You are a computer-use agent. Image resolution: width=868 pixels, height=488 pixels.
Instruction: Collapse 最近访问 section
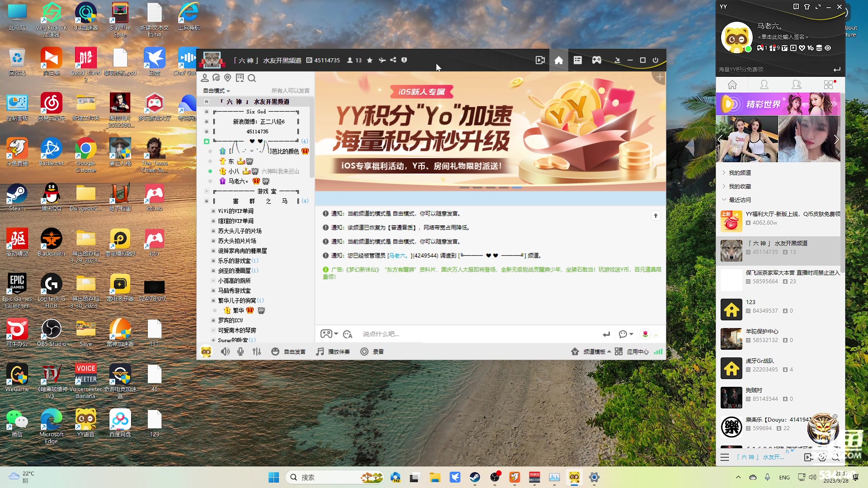pyautogui.click(x=740, y=200)
